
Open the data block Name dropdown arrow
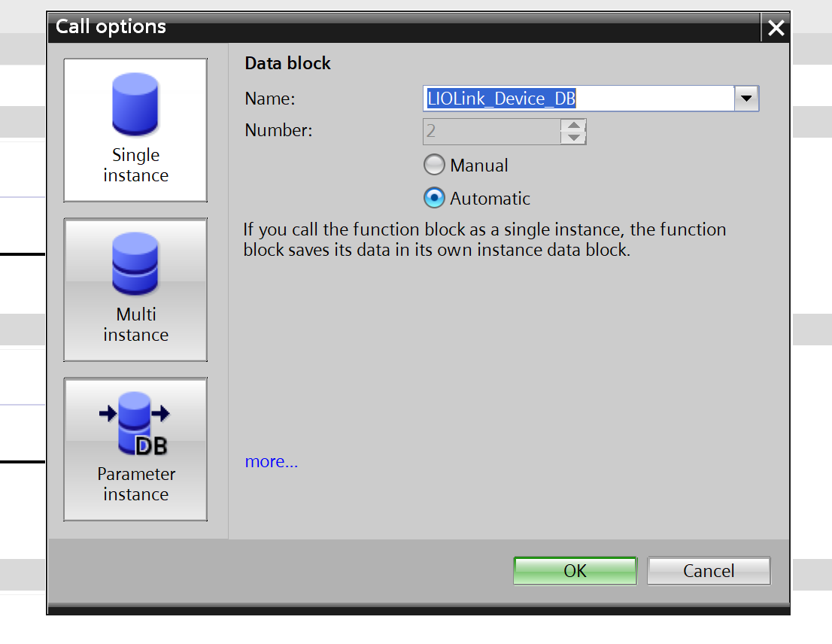[746, 99]
